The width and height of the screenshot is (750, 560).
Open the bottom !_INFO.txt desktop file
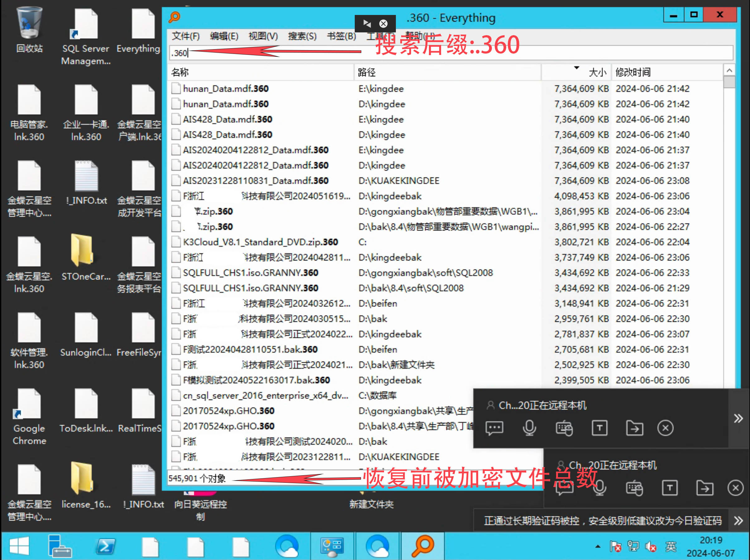click(143, 486)
